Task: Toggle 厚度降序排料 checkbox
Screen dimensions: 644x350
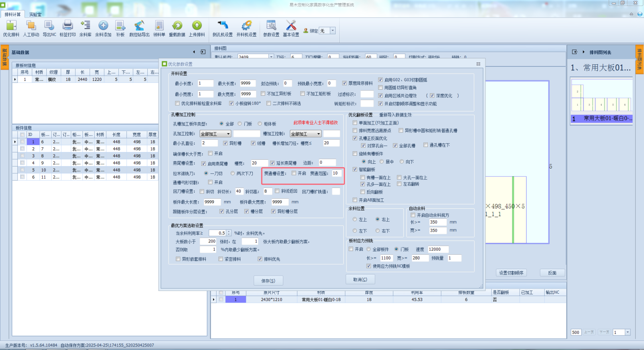Action: (x=345, y=83)
